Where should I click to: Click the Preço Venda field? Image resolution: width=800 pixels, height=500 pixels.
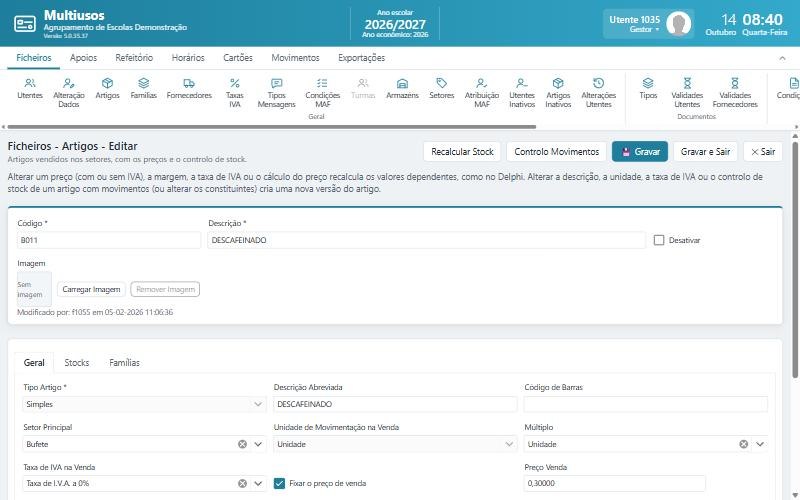615,483
